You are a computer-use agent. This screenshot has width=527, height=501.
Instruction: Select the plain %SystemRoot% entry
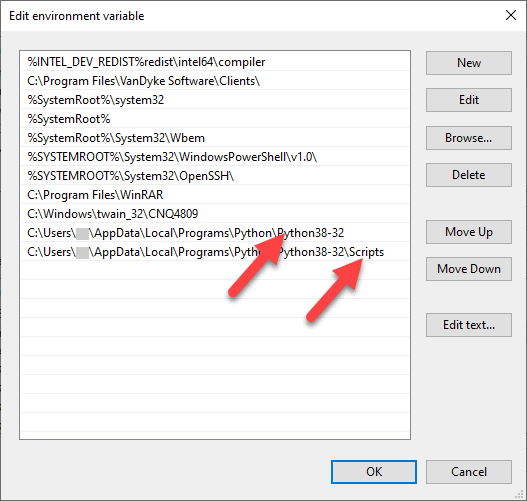click(215, 119)
